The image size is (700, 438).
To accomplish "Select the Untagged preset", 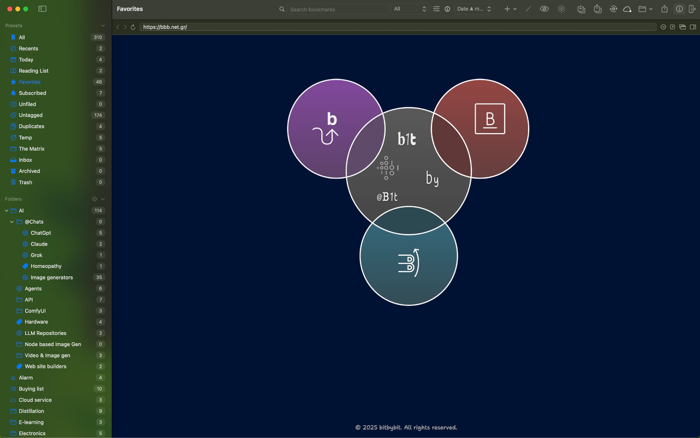I will click(x=55, y=115).
